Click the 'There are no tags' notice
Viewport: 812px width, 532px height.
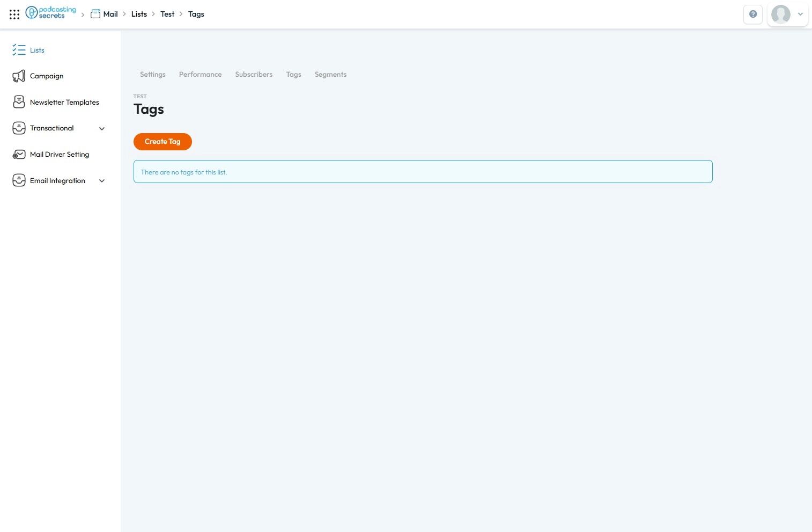click(423, 172)
